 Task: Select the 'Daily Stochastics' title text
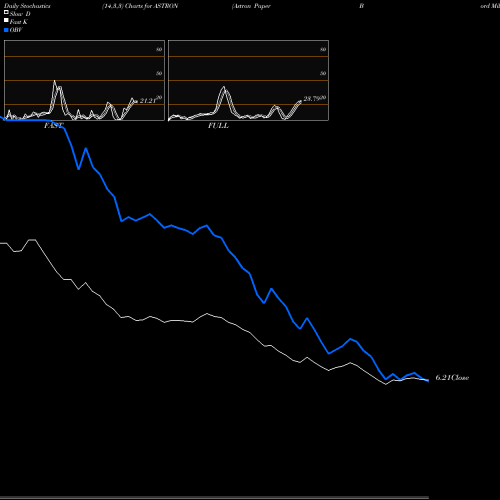[x=27, y=6]
